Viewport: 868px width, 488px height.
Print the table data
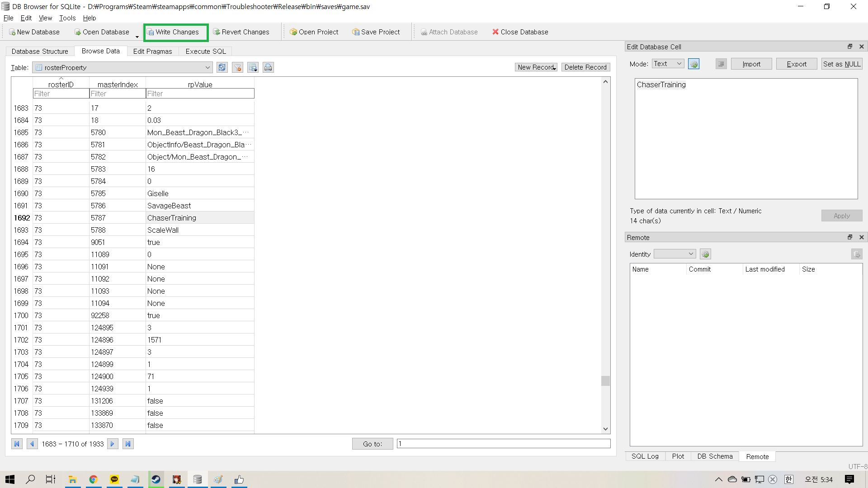click(x=268, y=67)
